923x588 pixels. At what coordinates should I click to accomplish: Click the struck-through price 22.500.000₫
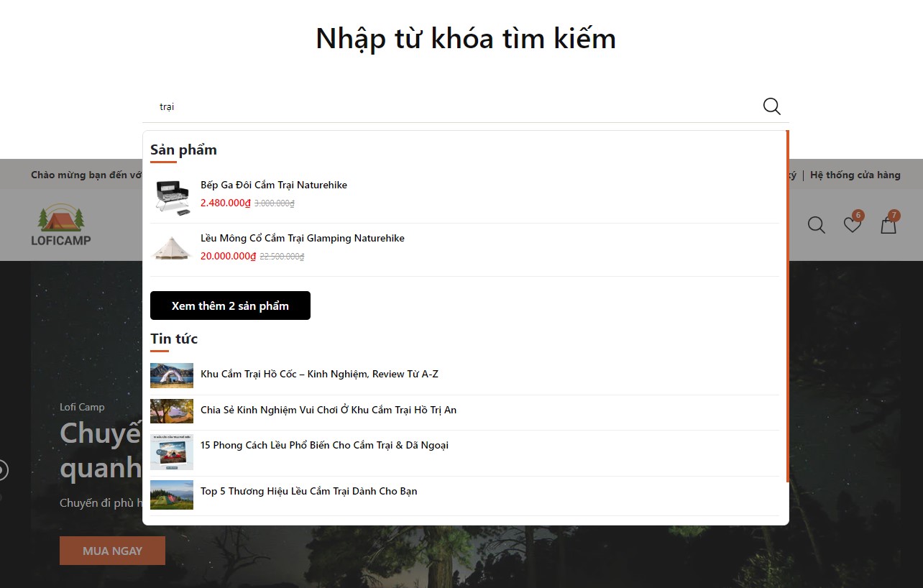(282, 257)
